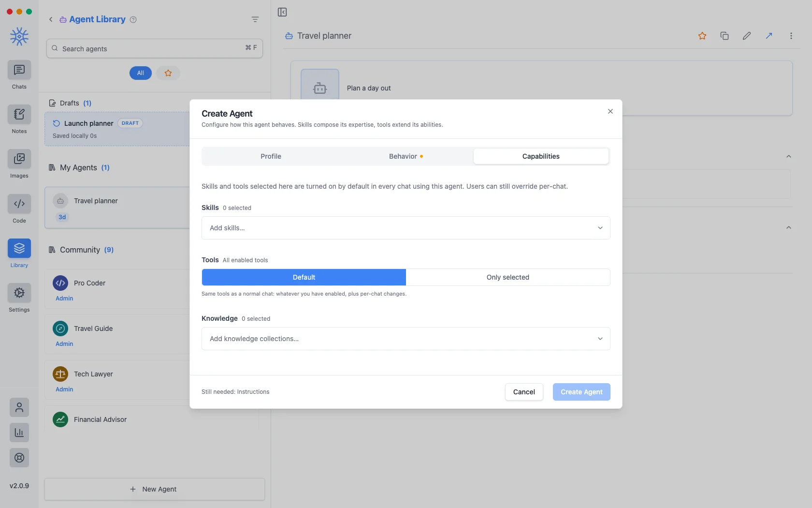
Task: Filter agents by favorites star
Action: coord(168,73)
